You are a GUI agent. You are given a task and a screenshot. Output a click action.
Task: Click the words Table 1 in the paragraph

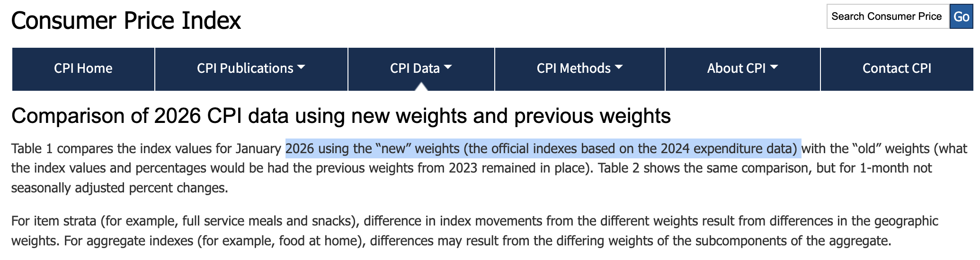(32, 149)
